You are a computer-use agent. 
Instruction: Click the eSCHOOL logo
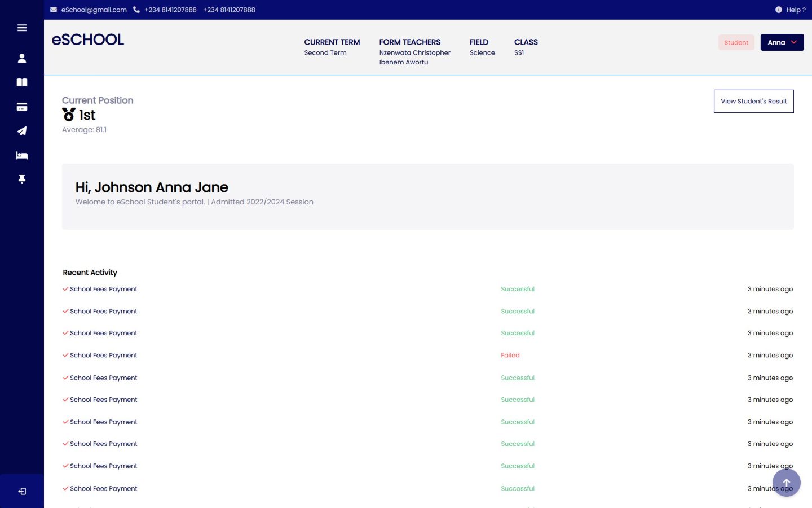tap(88, 40)
